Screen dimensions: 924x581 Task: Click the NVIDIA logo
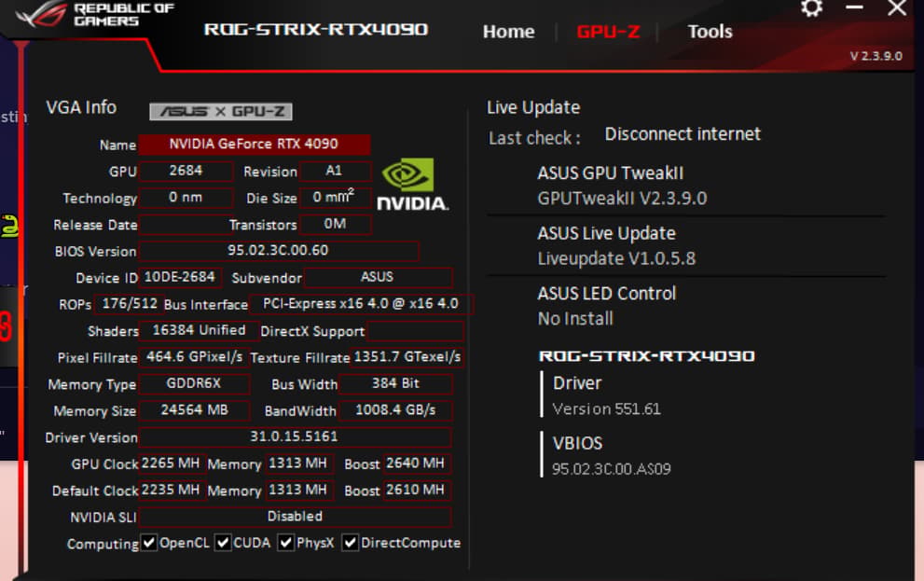412,184
